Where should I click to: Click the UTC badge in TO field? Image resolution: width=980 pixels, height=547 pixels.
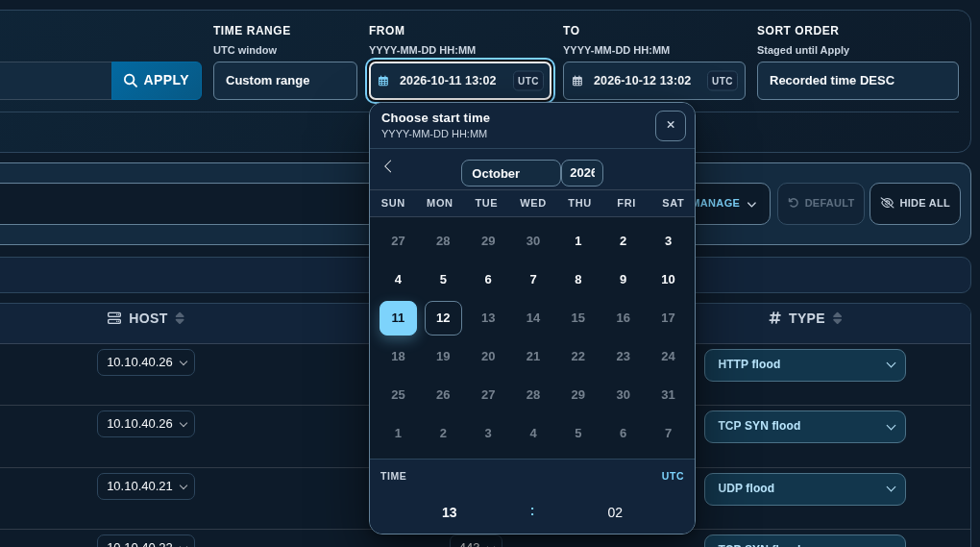[722, 81]
